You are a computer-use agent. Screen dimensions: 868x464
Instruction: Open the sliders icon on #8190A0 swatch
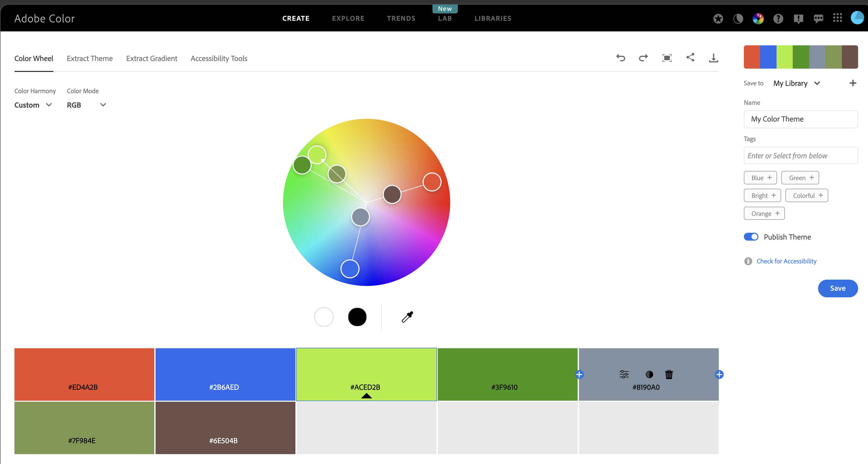(624, 374)
